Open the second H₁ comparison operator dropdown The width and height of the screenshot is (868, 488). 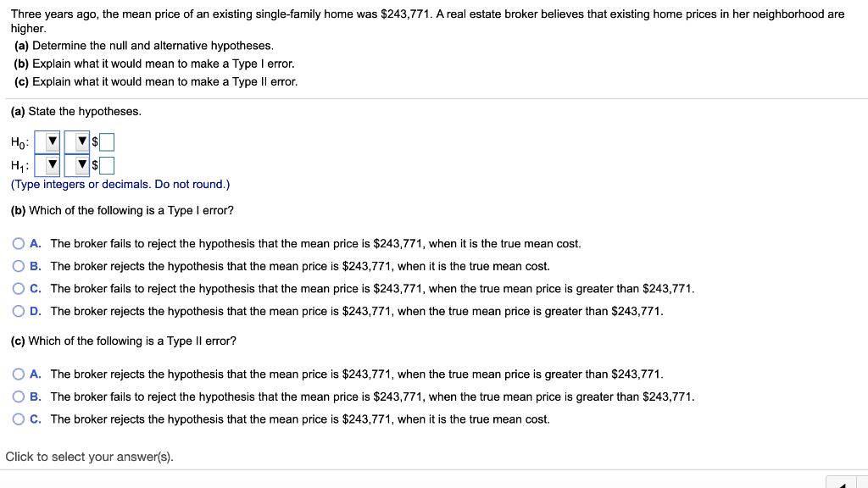pos(78,164)
